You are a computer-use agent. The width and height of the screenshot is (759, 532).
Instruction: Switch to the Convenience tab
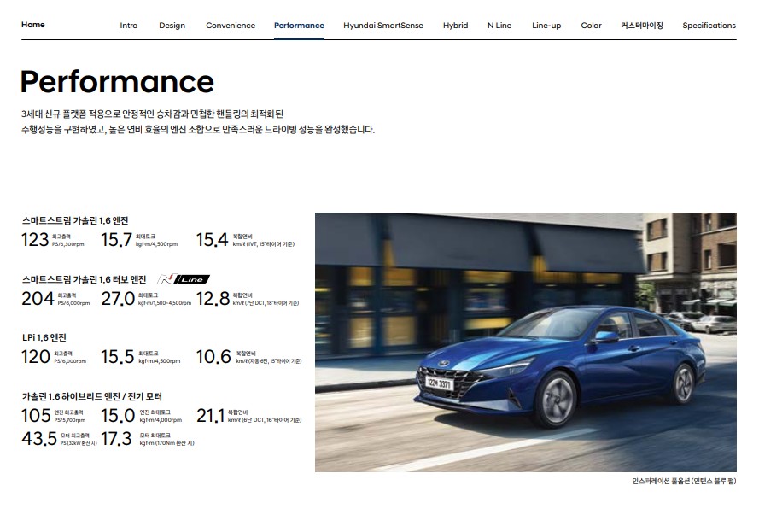tap(231, 25)
